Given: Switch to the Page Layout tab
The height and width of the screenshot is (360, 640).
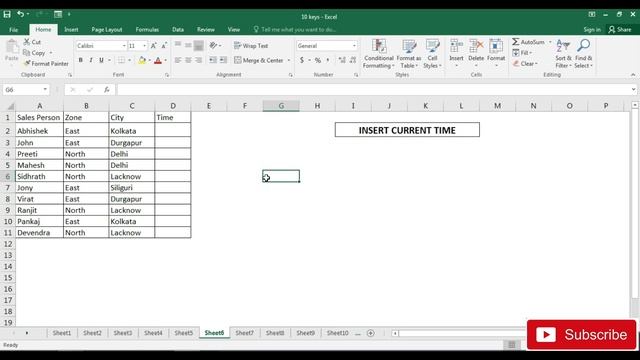Looking at the screenshot, I should coord(107,29).
